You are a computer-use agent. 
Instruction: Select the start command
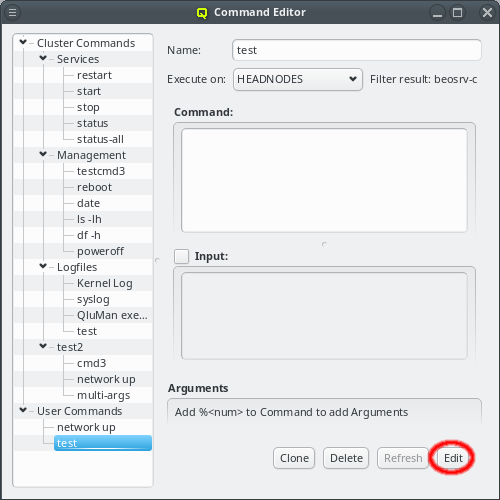pyautogui.click(x=89, y=91)
